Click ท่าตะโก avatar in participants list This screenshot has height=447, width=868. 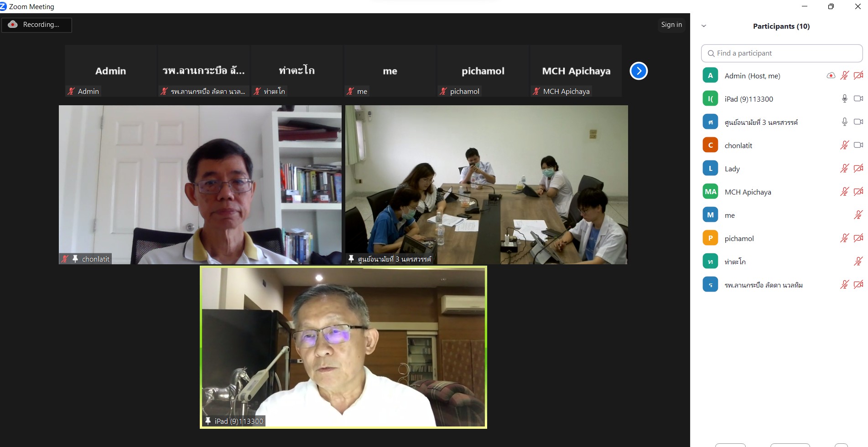tap(710, 262)
